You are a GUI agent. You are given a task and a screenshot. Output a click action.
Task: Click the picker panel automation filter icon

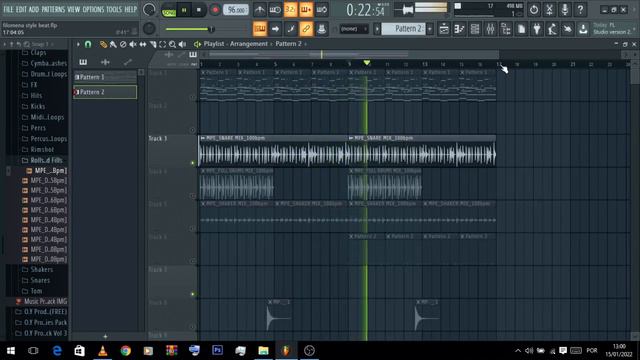(128, 62)
